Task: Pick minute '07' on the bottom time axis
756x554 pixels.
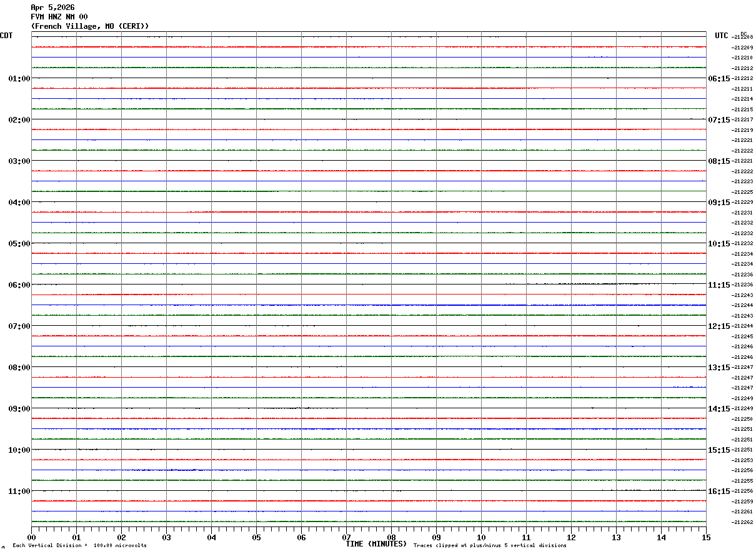Action: (346, 537)
